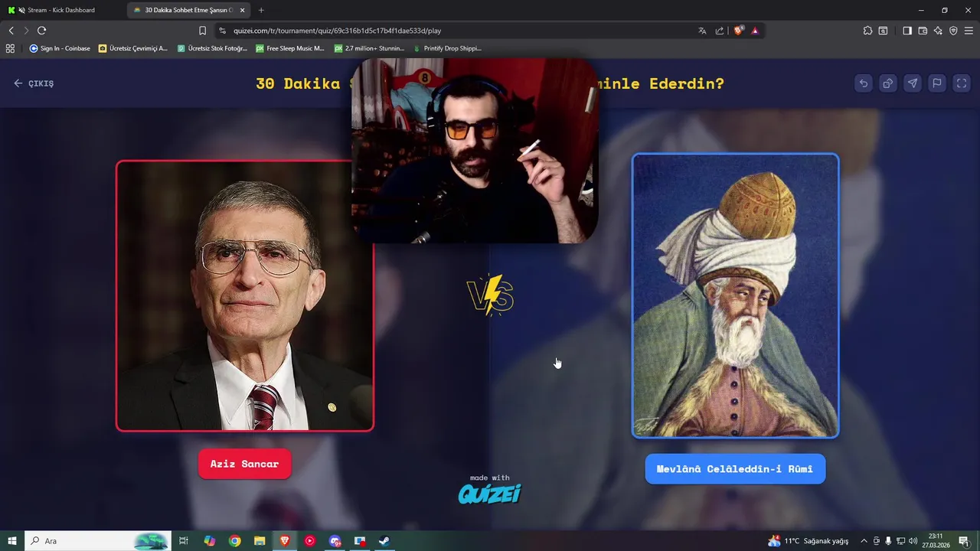Open Brave browser taskbar icon
Image resolution: width=980 pixels, height=551 pixels.
click(x=285, y=541)
